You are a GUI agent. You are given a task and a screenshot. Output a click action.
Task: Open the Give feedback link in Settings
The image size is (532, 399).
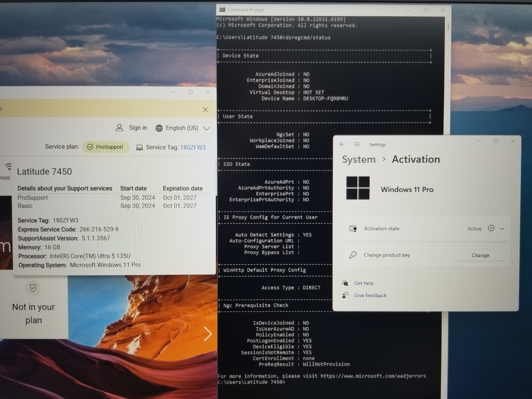(370, 295)
